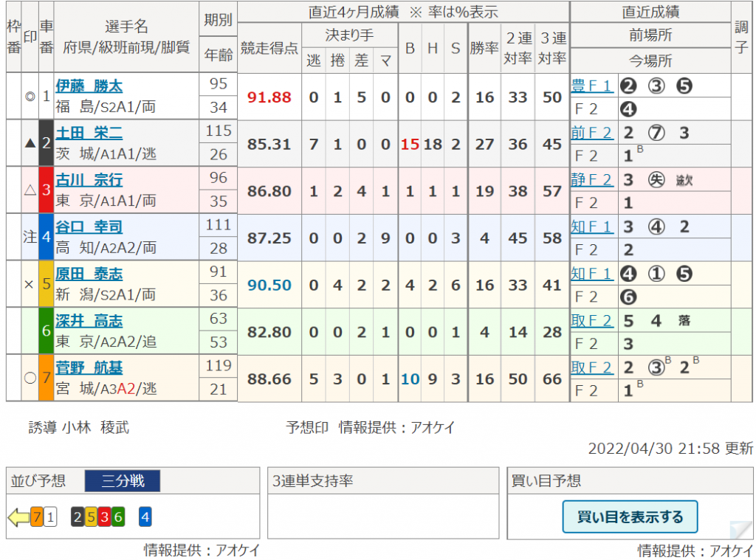Open 静F2 previous venue result link
Screen dimensions: 756x560
pyautogui.click(x=591, y=180)
